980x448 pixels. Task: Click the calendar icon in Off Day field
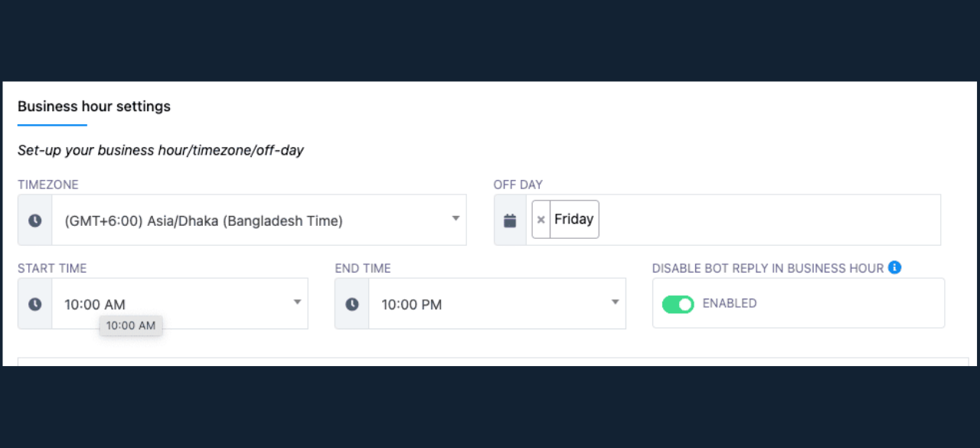click(x=510, y=221)
